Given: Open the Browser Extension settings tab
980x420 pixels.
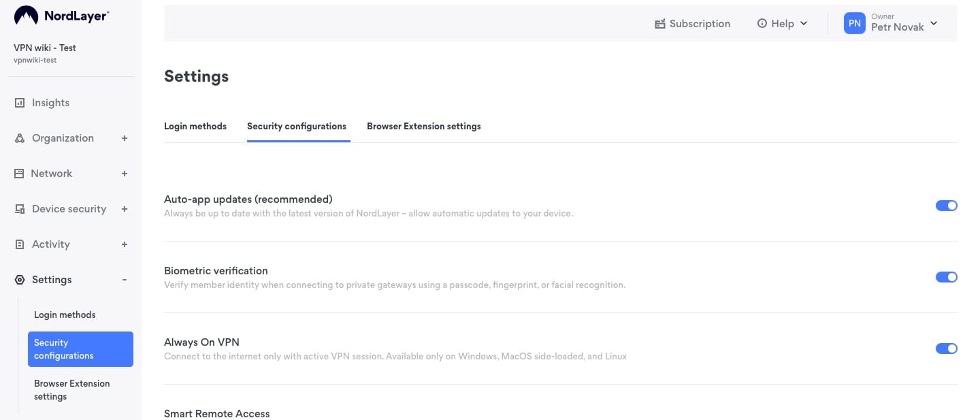Looking at the screenshot, I should pos(424,126).
